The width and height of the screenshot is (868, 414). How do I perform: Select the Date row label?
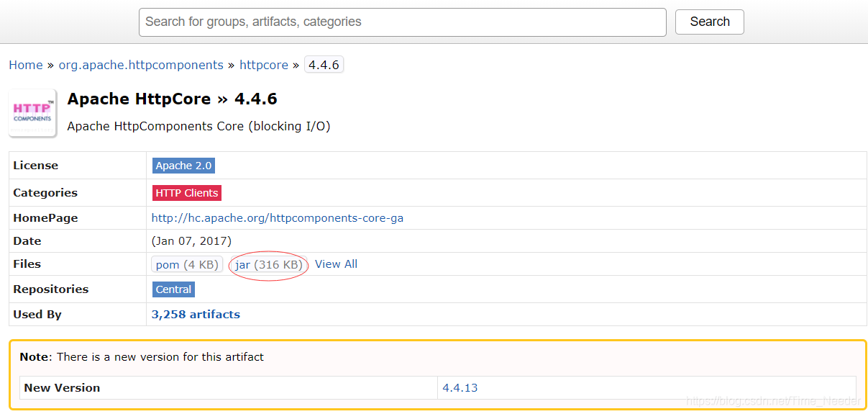tap(27, 241)
